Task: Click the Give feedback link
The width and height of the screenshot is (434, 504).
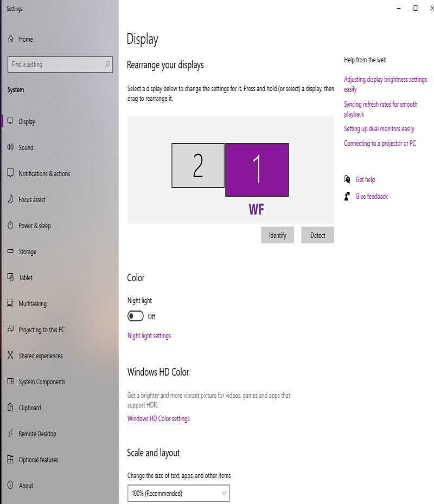Action: click(372, 196)
